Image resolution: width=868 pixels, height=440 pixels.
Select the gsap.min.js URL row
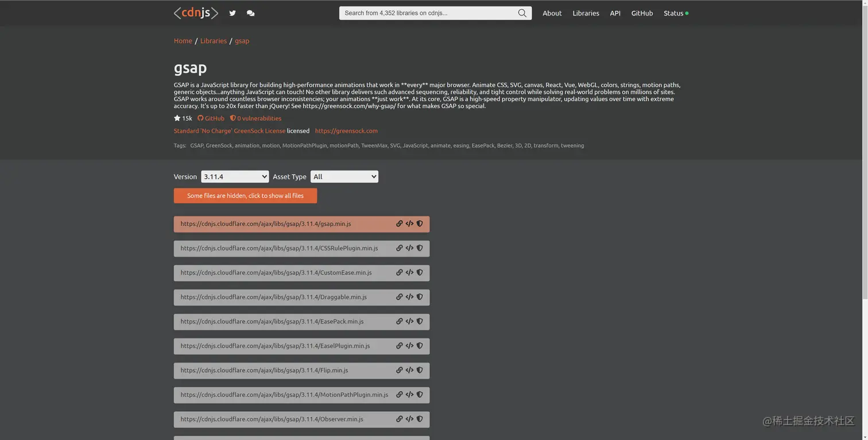click(301, 224)
